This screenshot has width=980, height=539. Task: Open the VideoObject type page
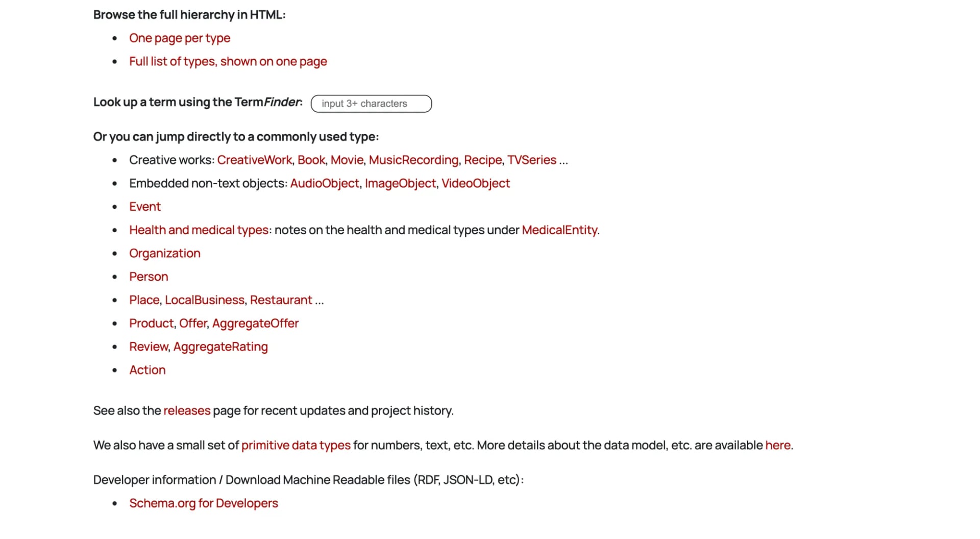click(x=475, y=183)
